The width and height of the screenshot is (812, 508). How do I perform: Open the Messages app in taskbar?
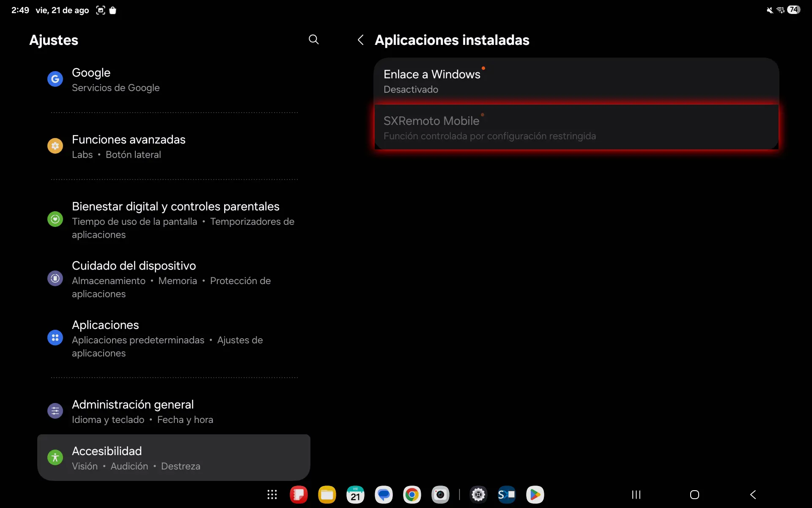click(384, 494)
